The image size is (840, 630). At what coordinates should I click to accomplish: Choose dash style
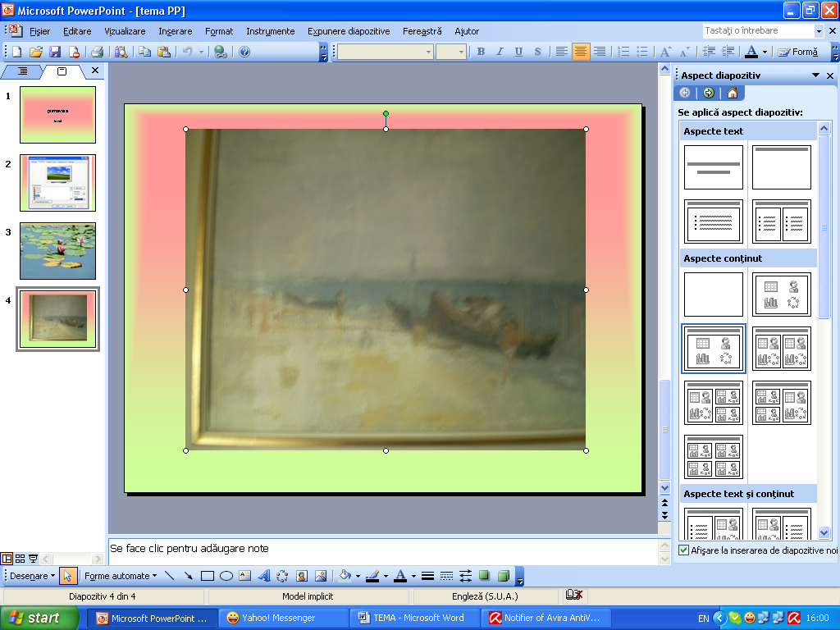click(x=446, y=576)
